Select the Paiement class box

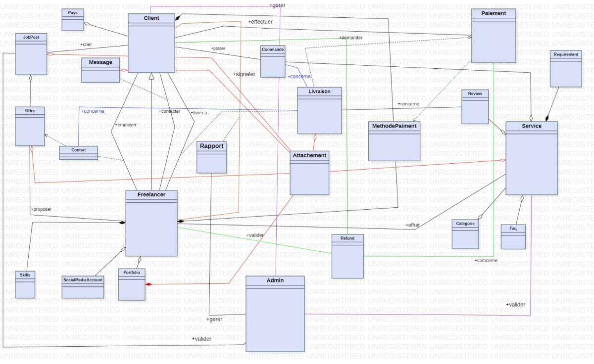tap(494, 36)
